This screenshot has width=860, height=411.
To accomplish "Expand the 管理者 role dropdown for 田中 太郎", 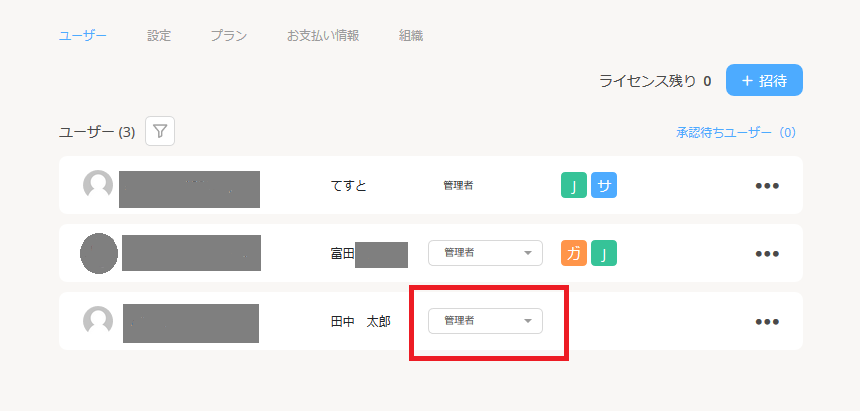I will pos(485,321).
